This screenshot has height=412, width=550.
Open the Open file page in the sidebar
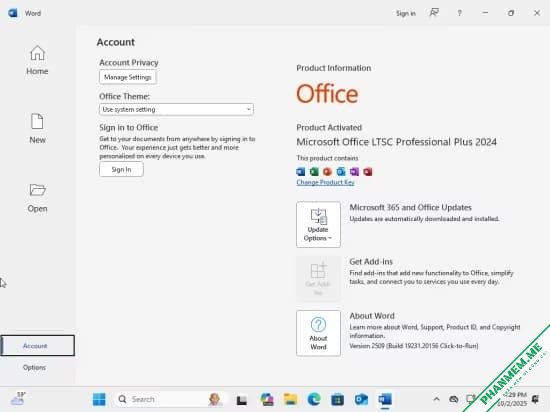(x=37, y=198)
